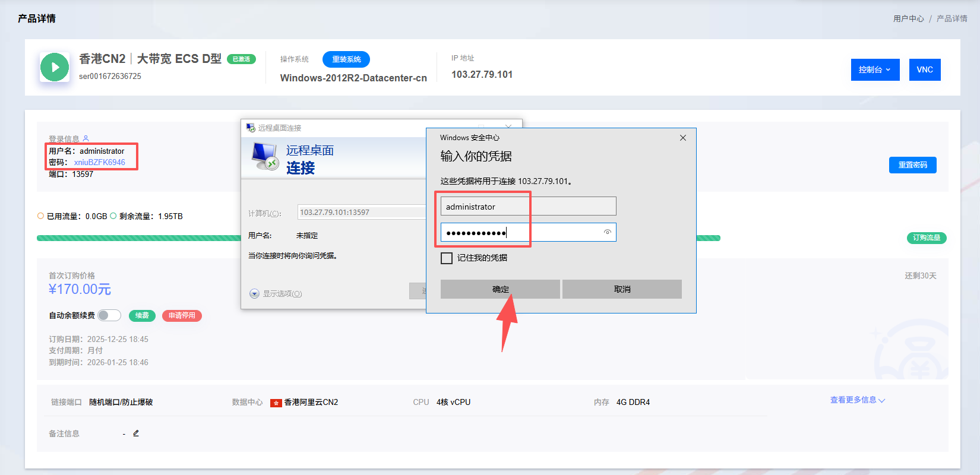Click the Remote Desktop title bar icon
The image size is (980, 475).
point(251,128)
